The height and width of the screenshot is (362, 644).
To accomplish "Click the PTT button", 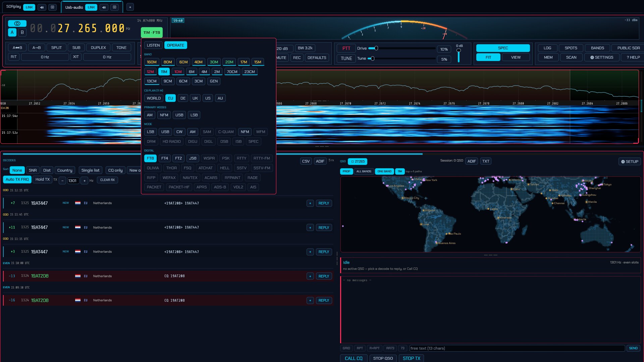I will click(346, 48).
